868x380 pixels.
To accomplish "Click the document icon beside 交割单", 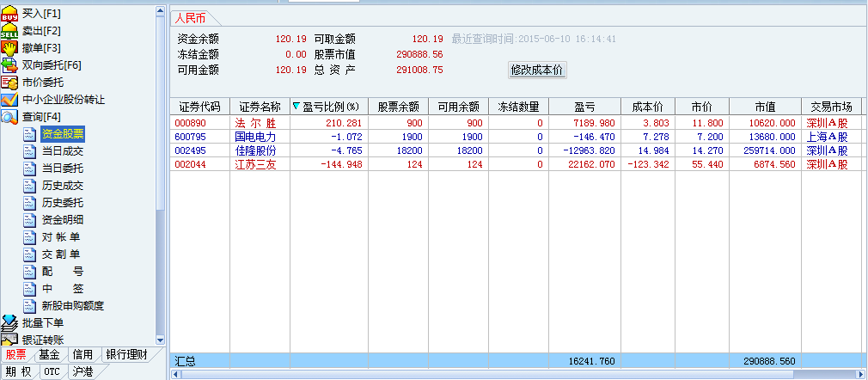I will coord(30,254).
